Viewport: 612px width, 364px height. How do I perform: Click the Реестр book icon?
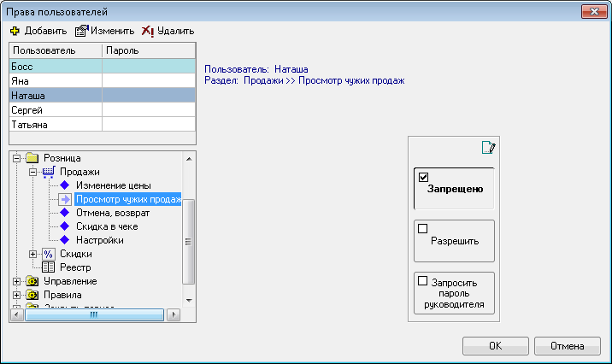pyautogui.click(x=49, y=267)
